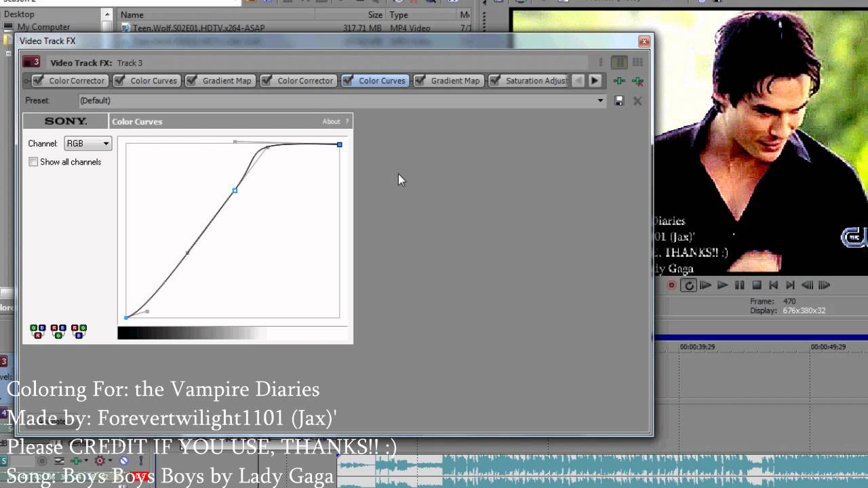This screenshot has height=488, width=868.
Task: Click the track 3 header number
Action: [3, 361]
